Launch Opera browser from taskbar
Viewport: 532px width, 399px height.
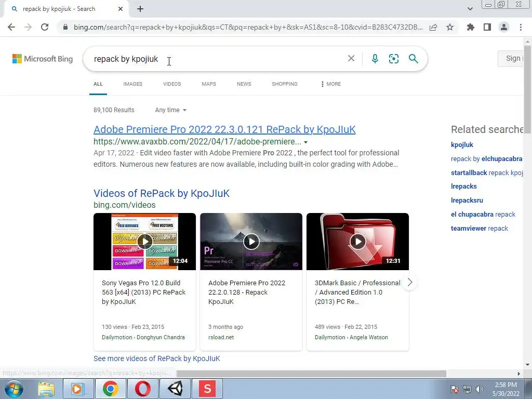click(x=143, y=389)
